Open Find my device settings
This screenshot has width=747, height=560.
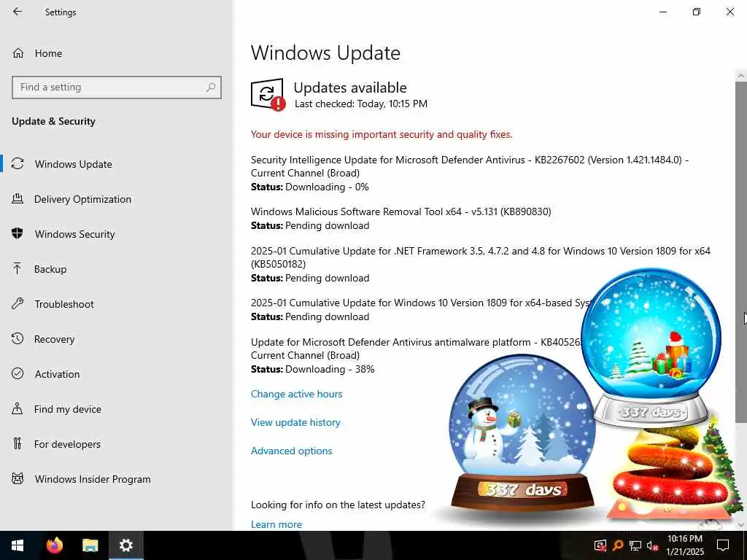pos(117,408)
